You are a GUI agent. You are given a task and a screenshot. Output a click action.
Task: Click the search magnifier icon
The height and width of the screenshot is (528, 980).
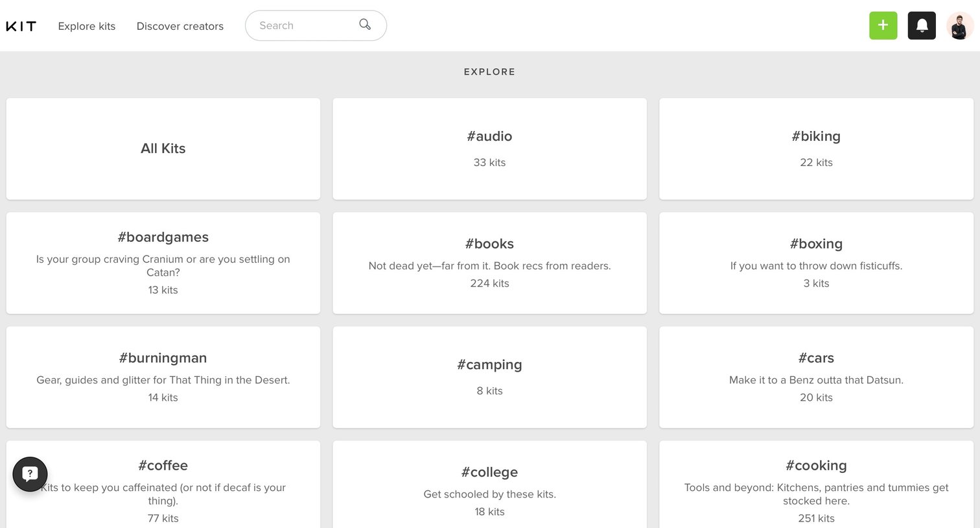[x=365, y=25]
